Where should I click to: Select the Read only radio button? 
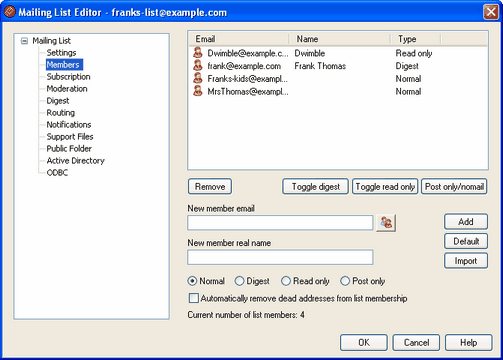click(286, 281)
